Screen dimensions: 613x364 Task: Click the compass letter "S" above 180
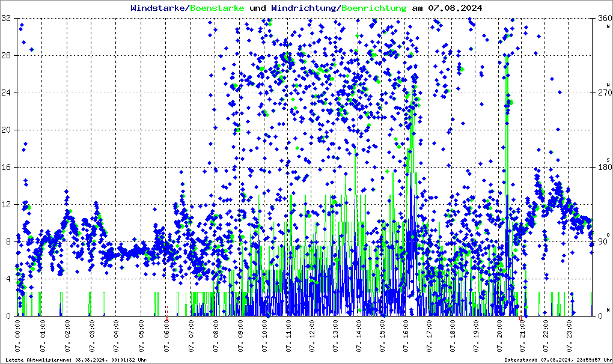coord(608,160)
